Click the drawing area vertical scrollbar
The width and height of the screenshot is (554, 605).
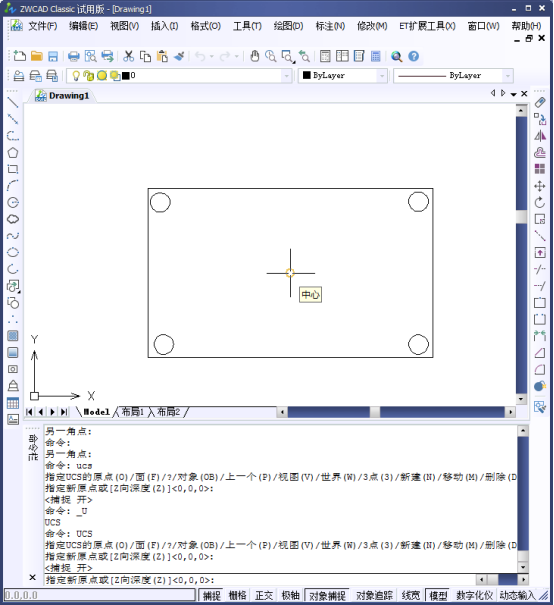pos(521,255)
